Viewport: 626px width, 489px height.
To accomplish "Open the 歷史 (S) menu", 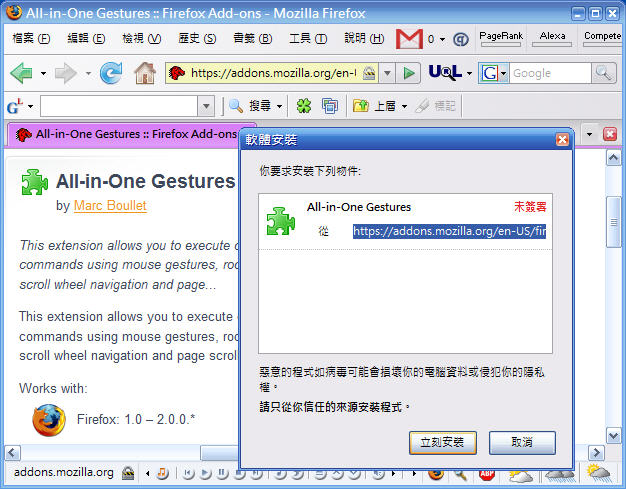I will (x=197, y=38).
